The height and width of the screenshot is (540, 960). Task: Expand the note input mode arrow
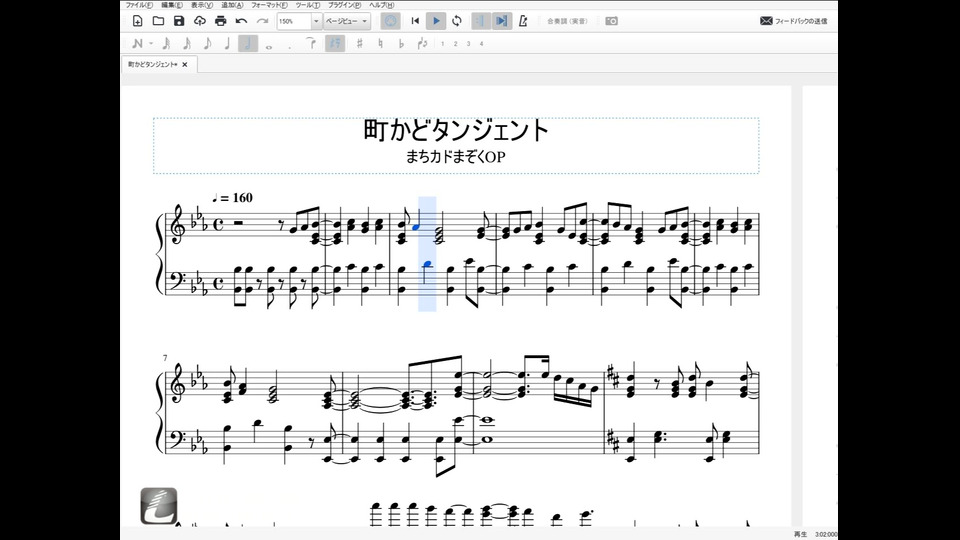tap(151, 43)
